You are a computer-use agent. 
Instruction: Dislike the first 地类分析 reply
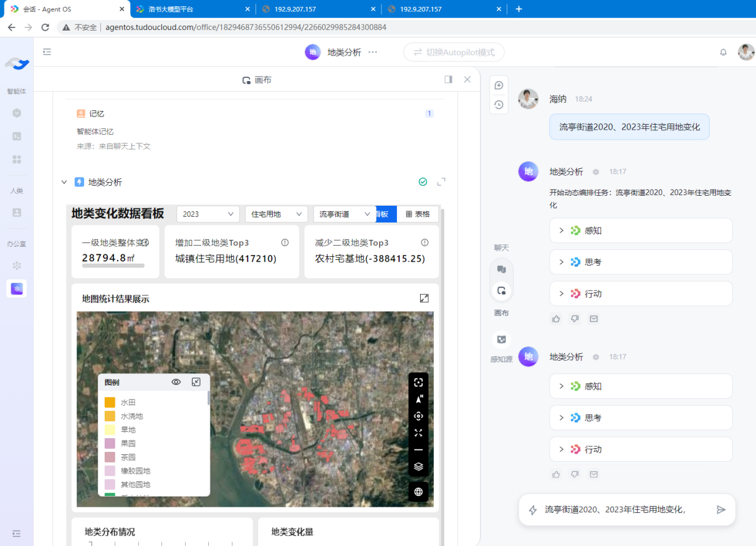(575, 319)
